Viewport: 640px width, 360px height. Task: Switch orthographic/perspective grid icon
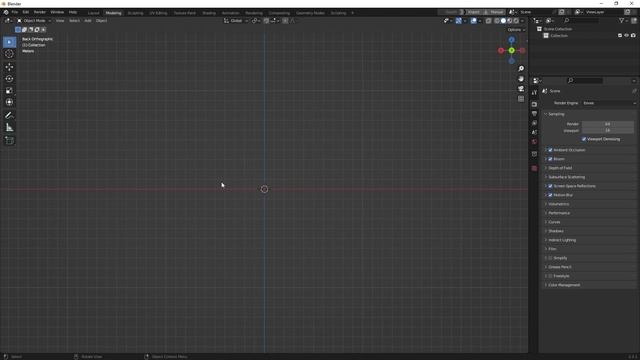pos(521,99)
